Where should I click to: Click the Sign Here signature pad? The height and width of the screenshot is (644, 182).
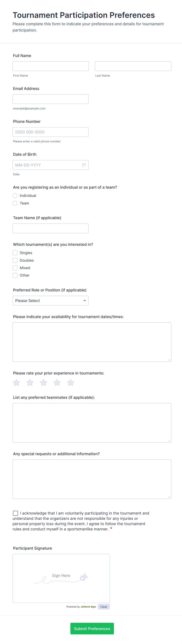pyautogui.click(x=61, y=578)
